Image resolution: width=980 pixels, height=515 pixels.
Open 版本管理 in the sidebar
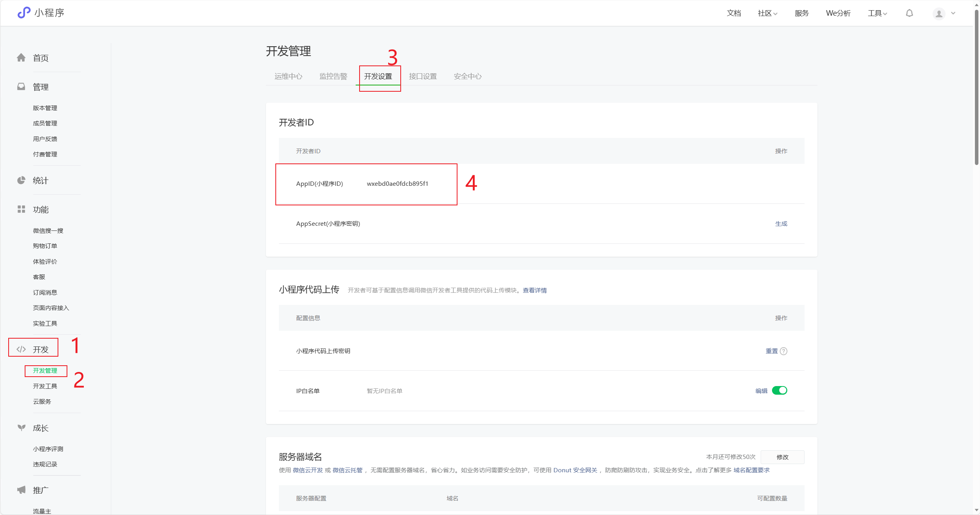pyautogui.click(x=45, y=108)
